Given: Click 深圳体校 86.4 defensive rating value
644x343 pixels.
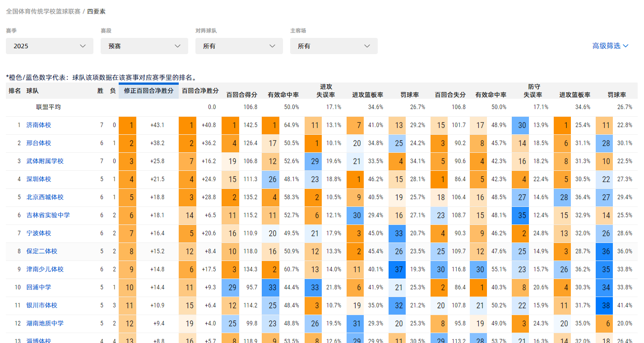Looking at the screenshot, I should (460, 179).
